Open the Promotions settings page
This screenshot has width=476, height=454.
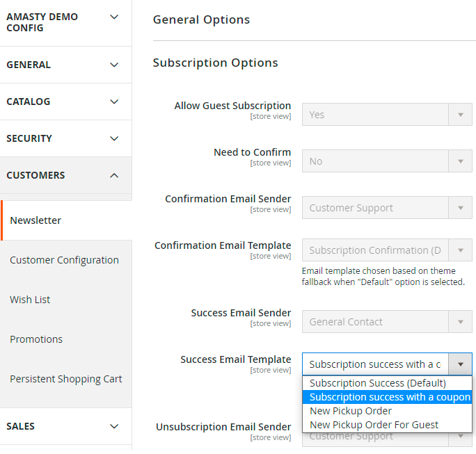pos(36,339)
